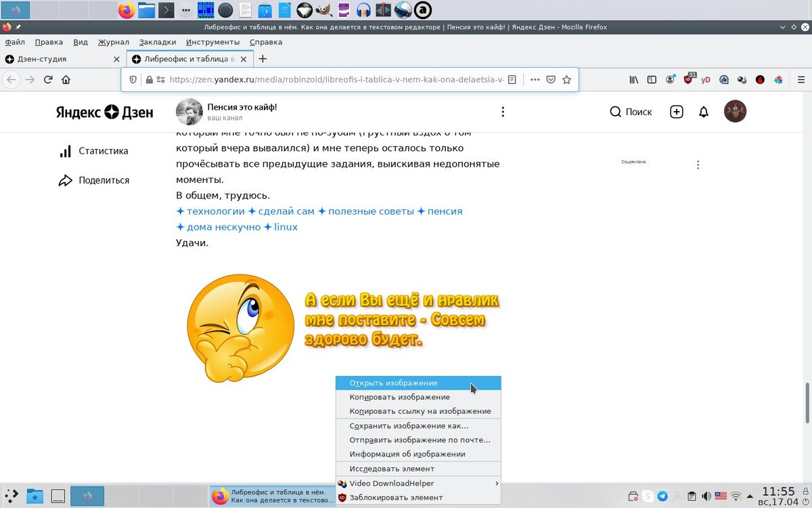Create new publication with plus icon
This screenshot has height=508, width=812.
[677, 112]
